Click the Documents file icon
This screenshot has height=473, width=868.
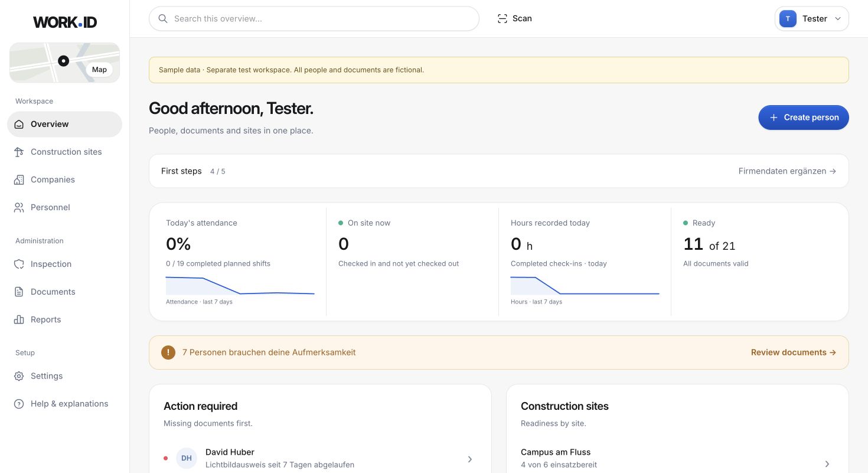click(19, 292)
